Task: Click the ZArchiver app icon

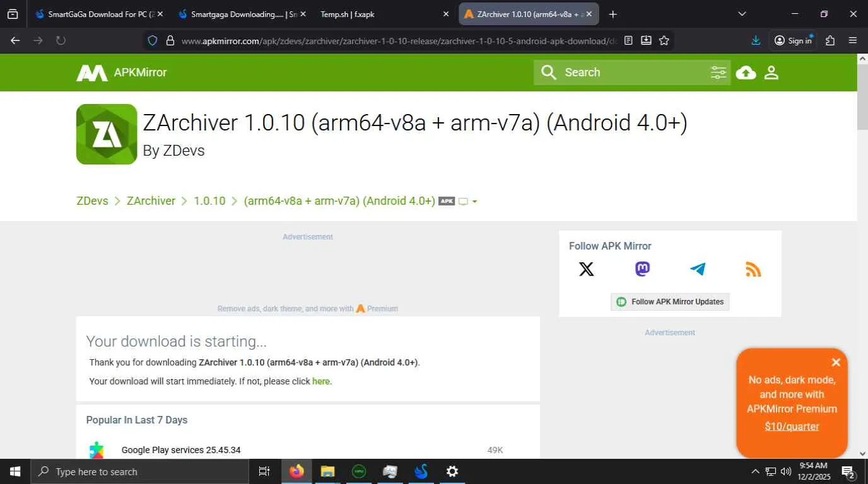Action: tap(107, 134)
